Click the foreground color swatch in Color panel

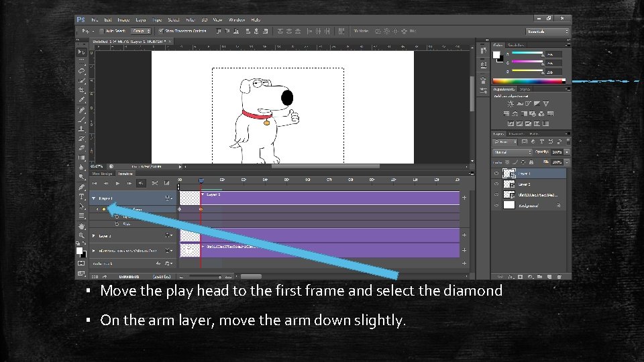coord(496,54)
